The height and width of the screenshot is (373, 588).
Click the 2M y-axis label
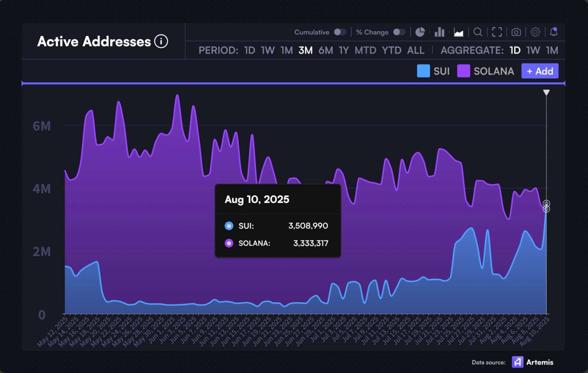[42, 252]
